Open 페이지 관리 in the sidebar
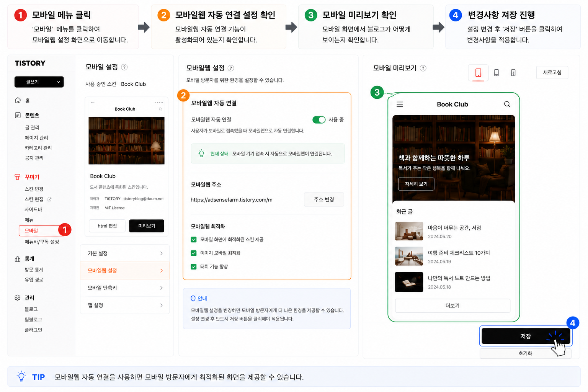588x392 pixels. [36, 138]
